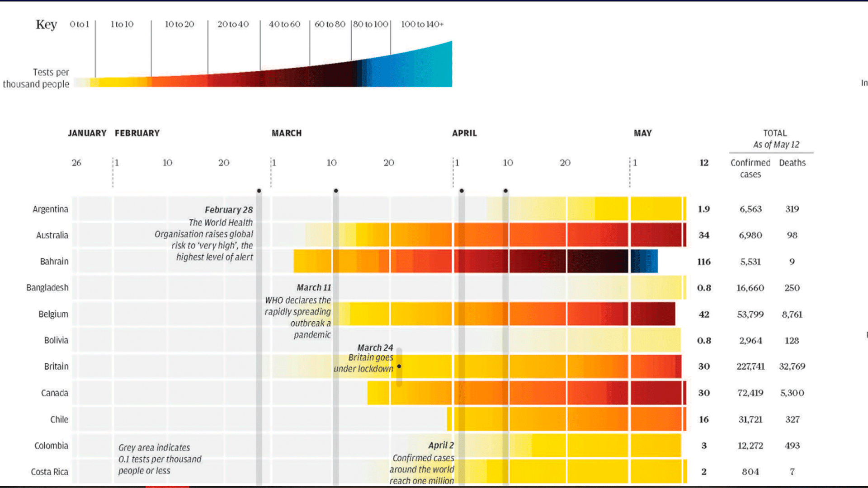Click the 'Deaths' column header
The image size is (868, 488).
792,163
